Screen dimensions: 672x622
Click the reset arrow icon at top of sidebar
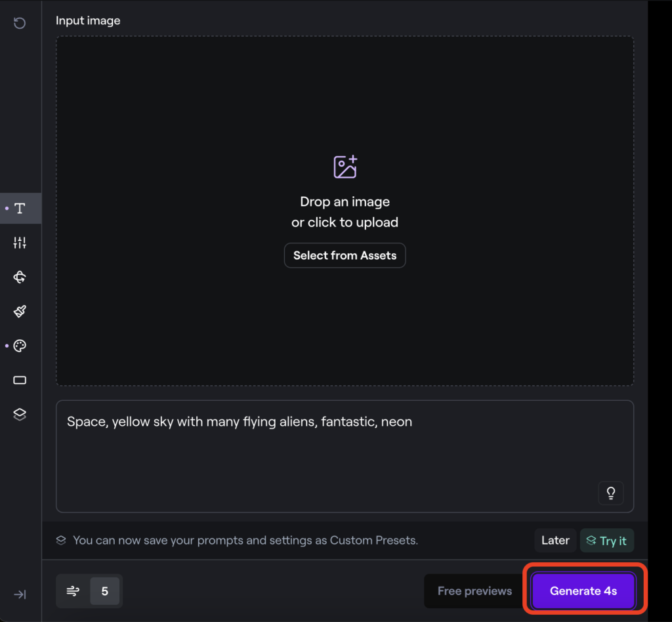pyautogui.click(x=20, y=24)
